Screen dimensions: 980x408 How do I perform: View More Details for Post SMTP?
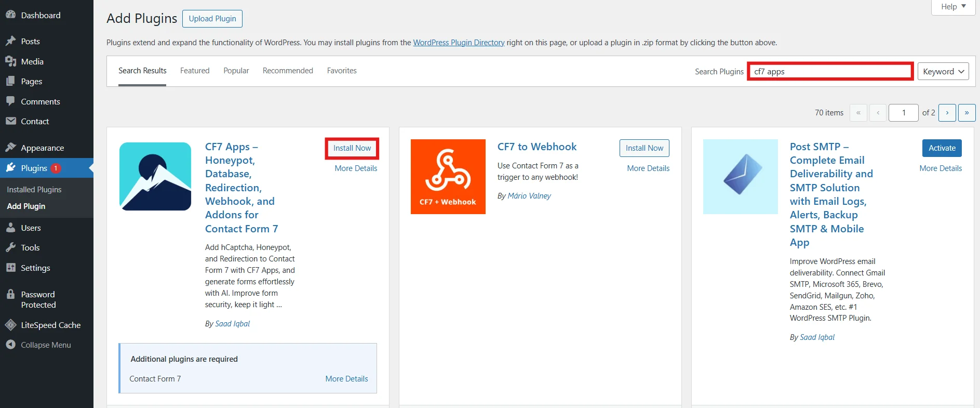point(941,168)
